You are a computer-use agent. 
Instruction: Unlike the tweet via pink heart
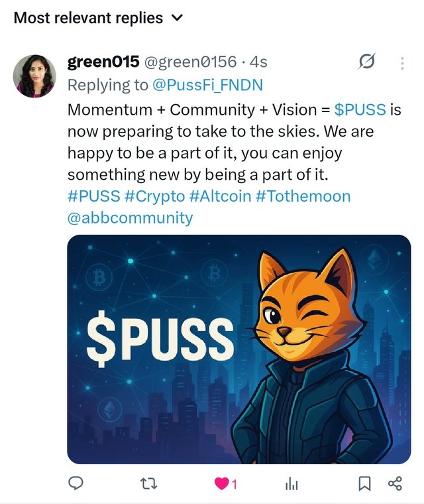click(222, 483)
